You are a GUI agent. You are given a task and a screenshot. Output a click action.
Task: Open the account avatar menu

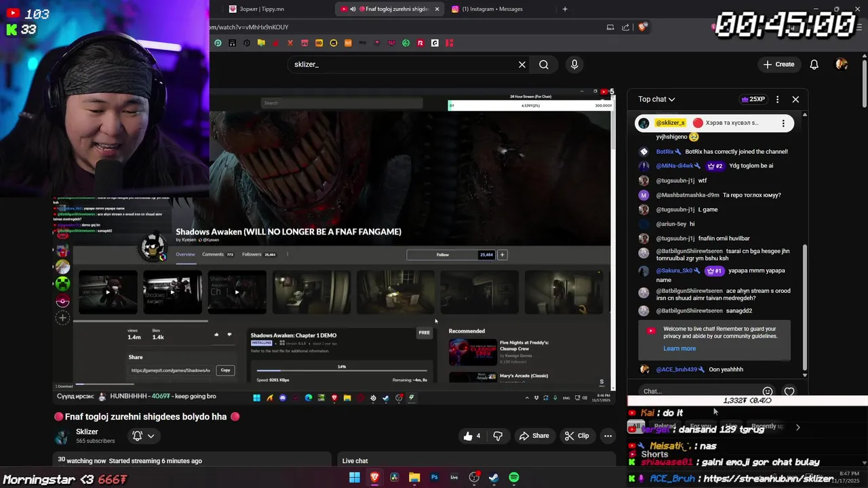[842, 64]
